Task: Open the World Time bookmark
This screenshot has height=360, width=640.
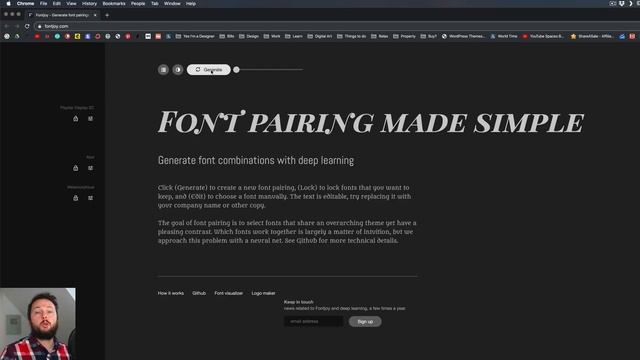Action: [x=504, y=36]
